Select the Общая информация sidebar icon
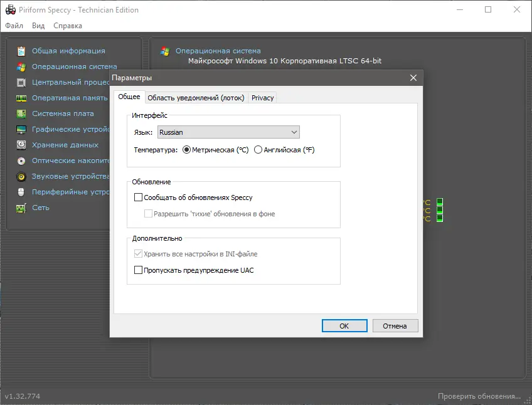 pos(22,51)
